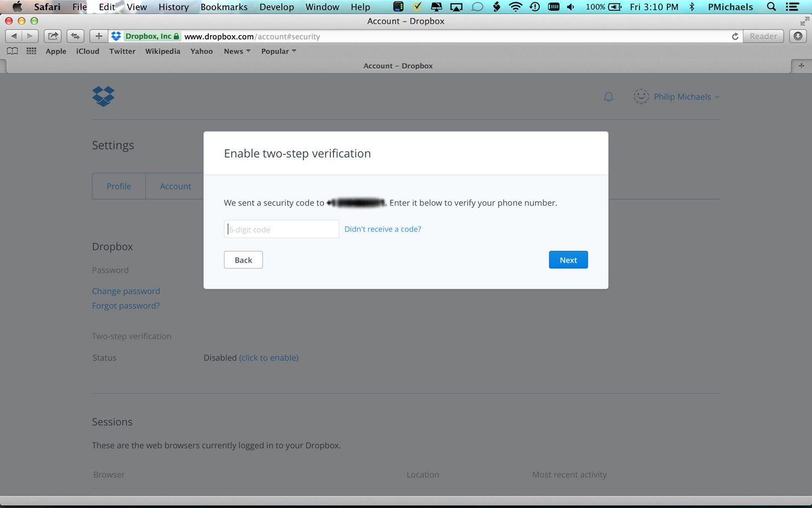This screenshot has width=812, height=508.
Task: Click the Share toolbar icon
Action: (x=53, y=36)
